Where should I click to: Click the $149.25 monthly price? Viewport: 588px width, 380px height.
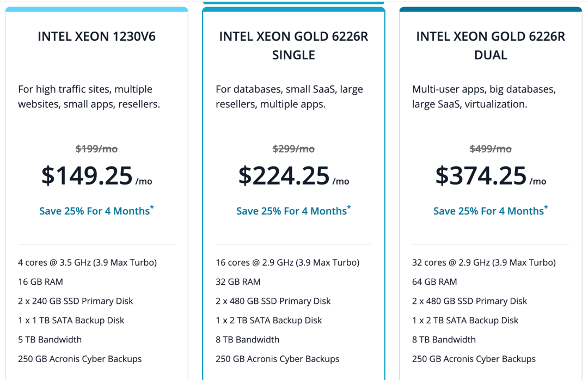pos(96,175)
